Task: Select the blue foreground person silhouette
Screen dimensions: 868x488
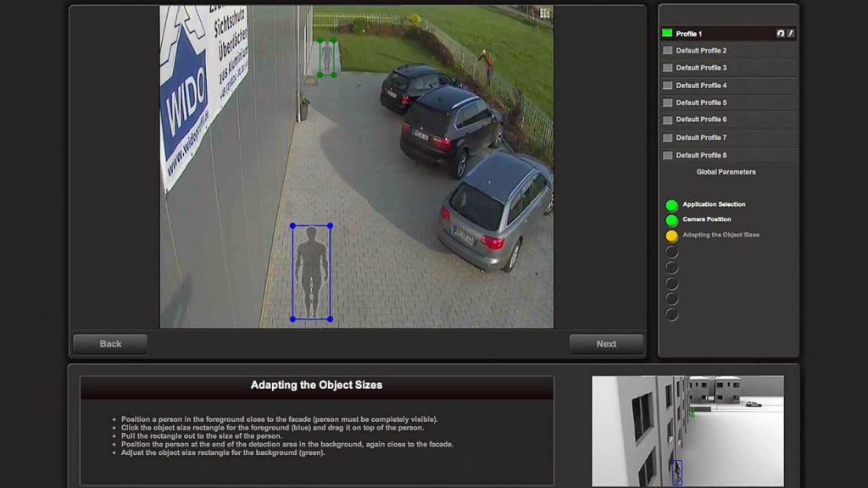Action: click(x=311, y=272)
